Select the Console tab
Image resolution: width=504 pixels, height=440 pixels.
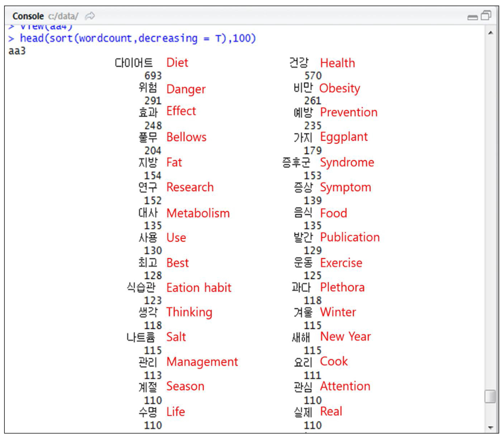[28, 16]
